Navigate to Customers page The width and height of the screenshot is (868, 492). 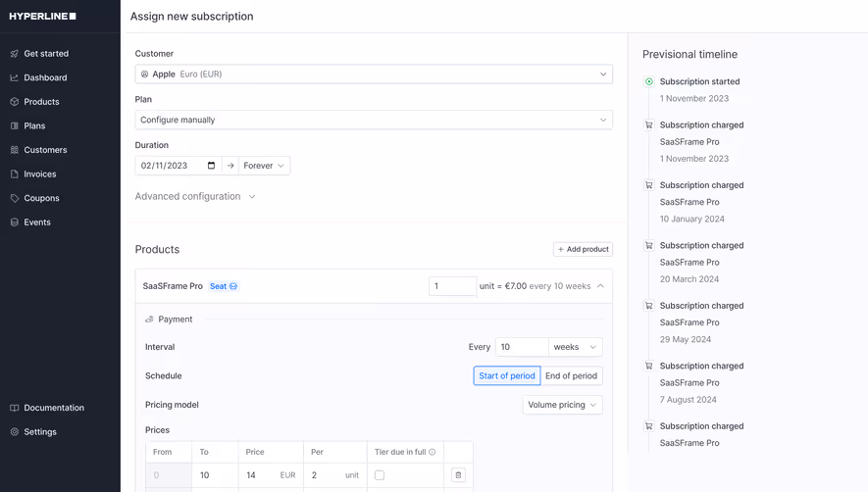coord(45,150)
